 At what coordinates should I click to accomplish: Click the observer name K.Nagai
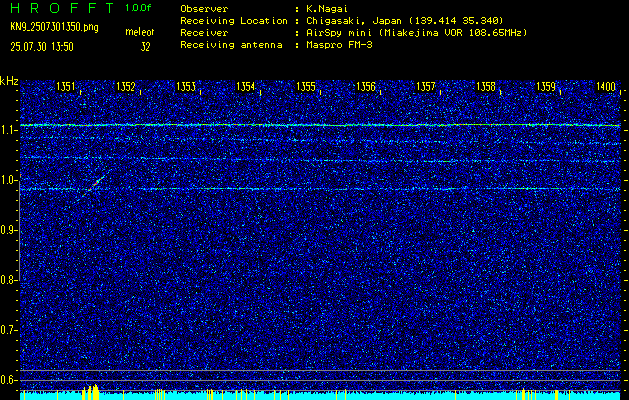click(325, 9)
